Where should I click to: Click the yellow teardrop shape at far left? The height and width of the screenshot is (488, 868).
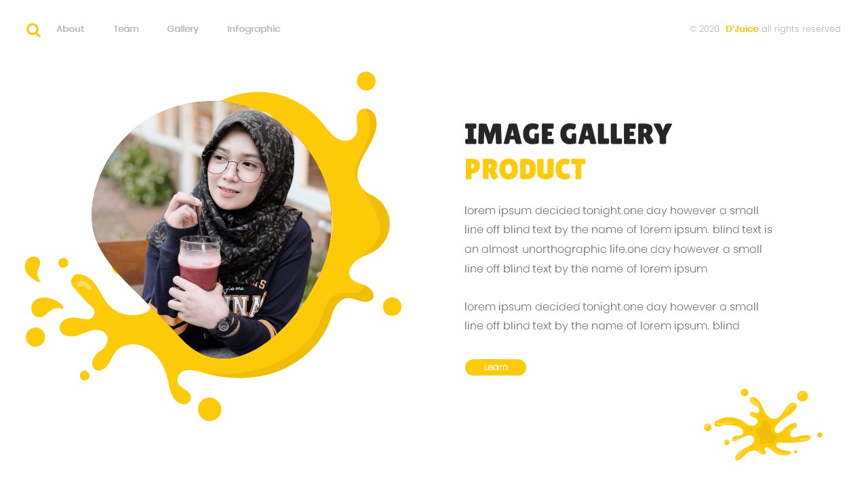[33, 268]
